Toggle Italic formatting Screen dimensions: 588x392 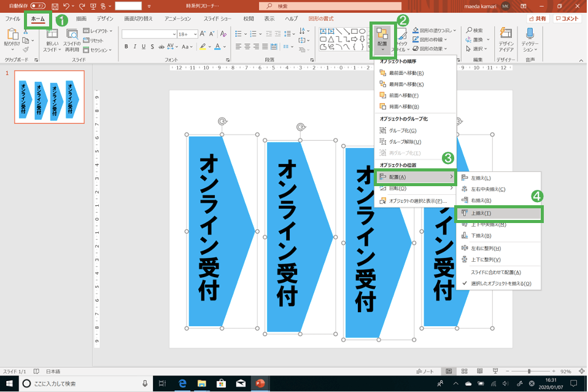click(134, 47)
